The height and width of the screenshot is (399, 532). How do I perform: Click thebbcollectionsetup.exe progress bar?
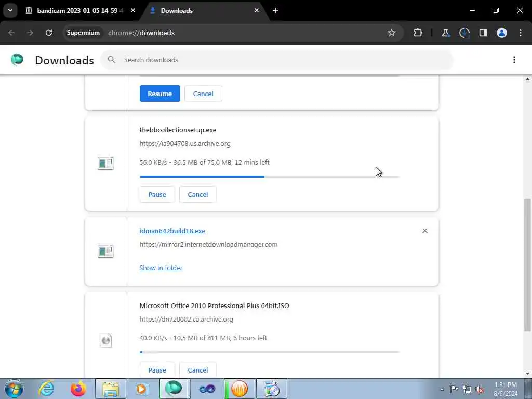[x=270, y=177]
